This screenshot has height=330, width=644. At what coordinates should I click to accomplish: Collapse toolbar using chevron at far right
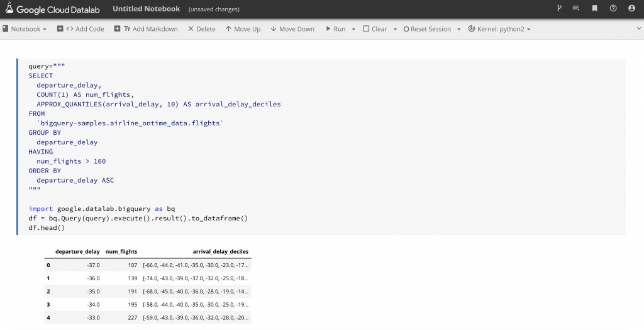639,28
